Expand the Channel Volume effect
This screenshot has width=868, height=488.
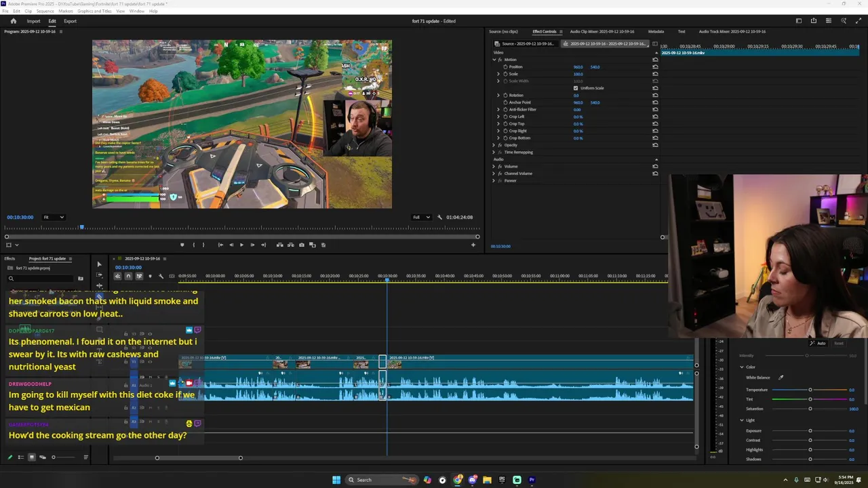point(494,174)
